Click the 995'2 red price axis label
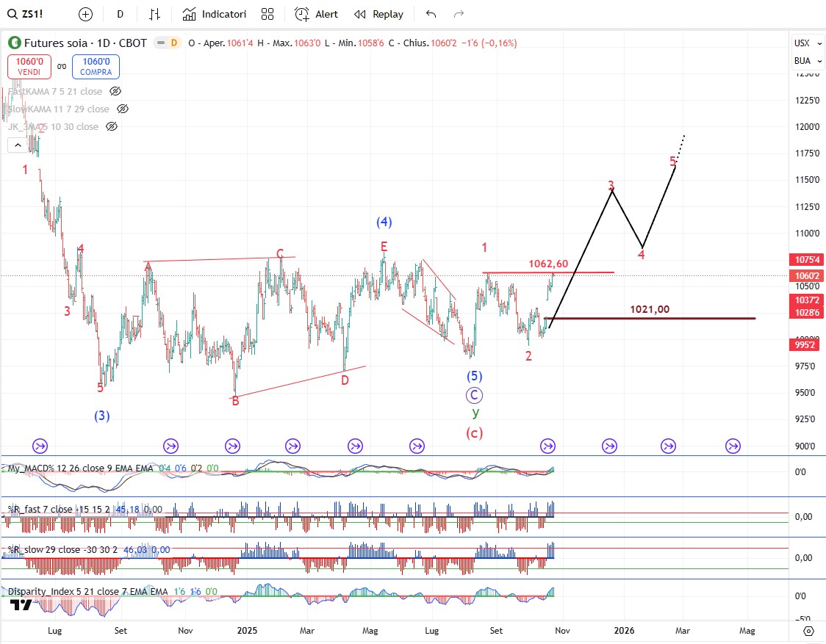826x644 pixels. tap(806, 345)
